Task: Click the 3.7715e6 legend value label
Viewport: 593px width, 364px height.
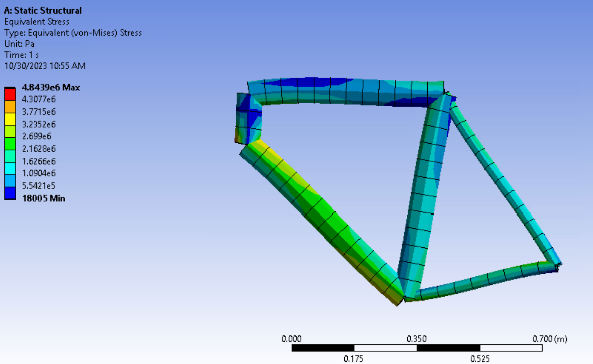Action: click(39, 112)
